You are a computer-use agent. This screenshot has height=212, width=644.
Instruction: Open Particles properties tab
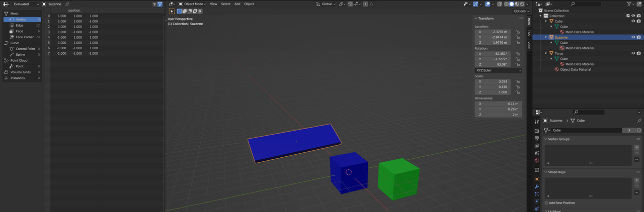pos(537,194)
